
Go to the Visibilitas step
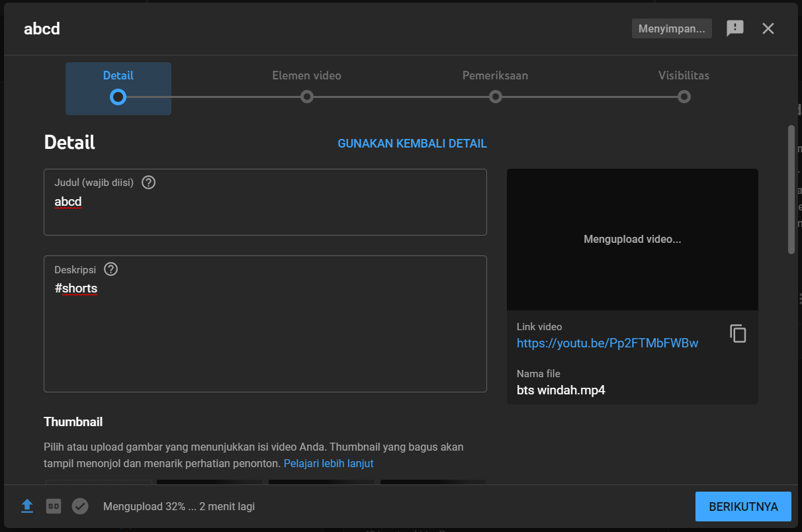click(684, 75)
